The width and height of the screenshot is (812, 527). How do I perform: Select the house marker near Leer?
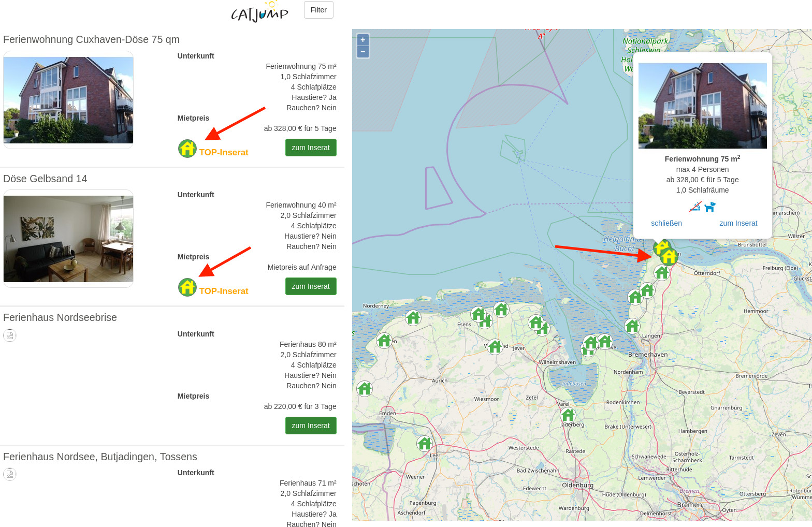[425, 444]
